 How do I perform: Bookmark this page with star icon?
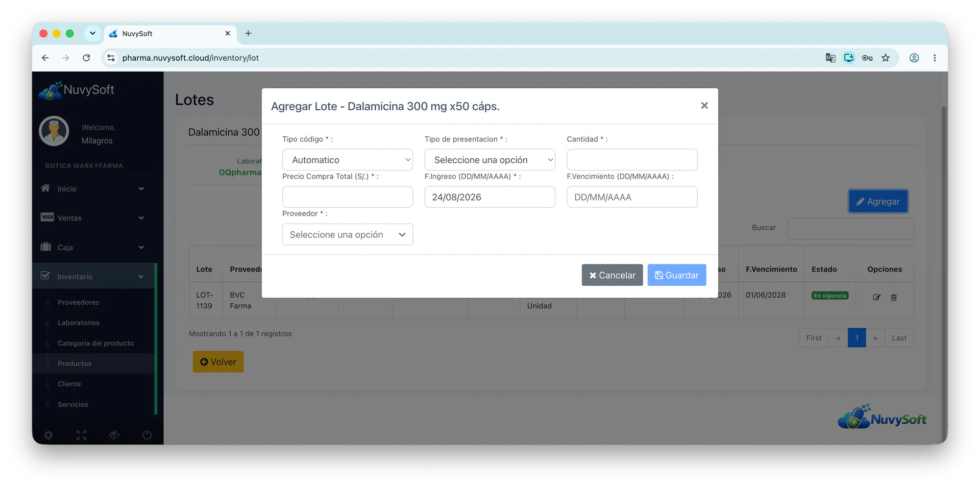click(x=886, y=58)
